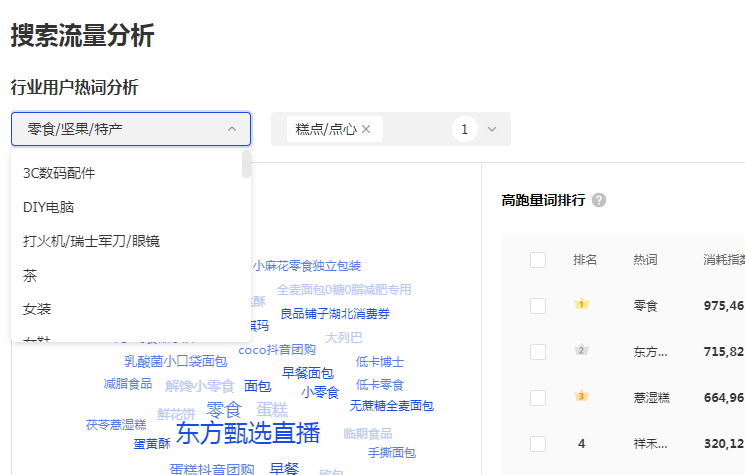Click 小麻花零食独立包装 in the word cloud
This screenshot has height=475, width=745.
307,266
